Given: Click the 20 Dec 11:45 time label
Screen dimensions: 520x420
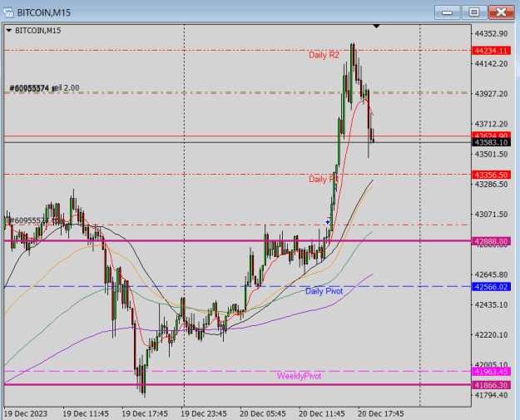Looking at the screenshot, I should coord(322,413).
